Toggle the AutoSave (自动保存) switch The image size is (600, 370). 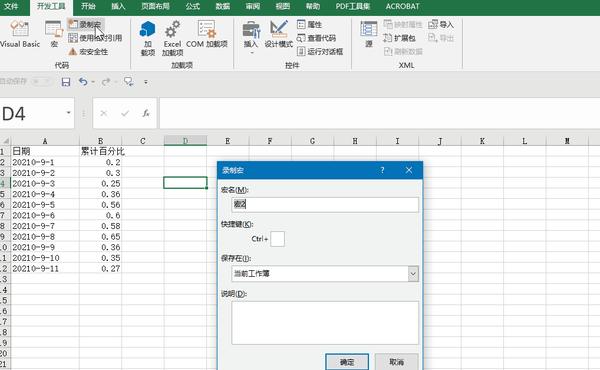pyautogui.click(x=41, y=81)
